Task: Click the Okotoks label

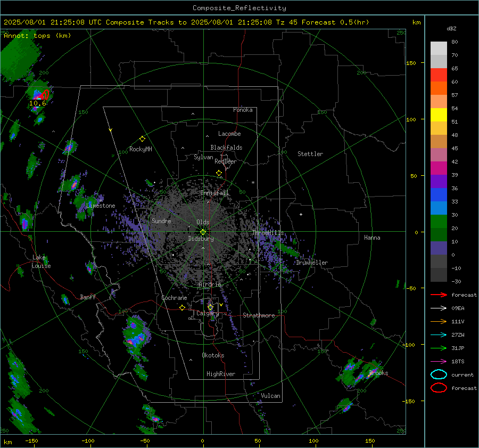Action: pyautogui.click(x=213, y=355)
